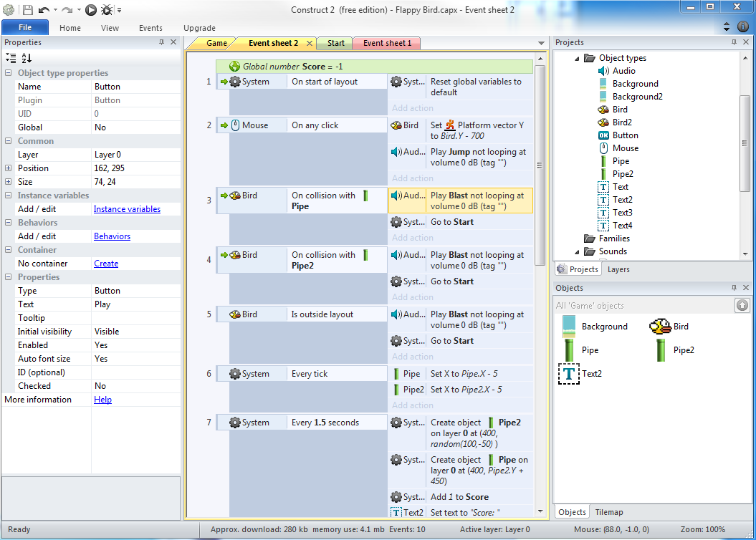756x540 pixels.
Task: Select the Audio object type icon
Action: [603, 71]
